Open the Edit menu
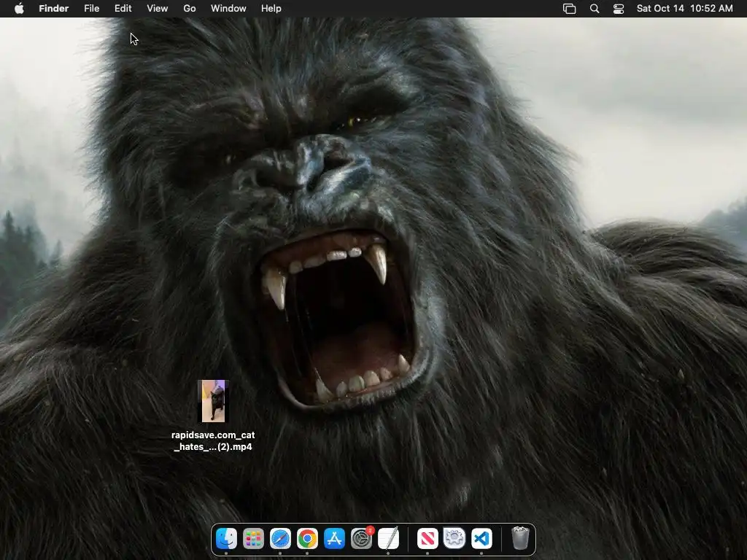 123,9
